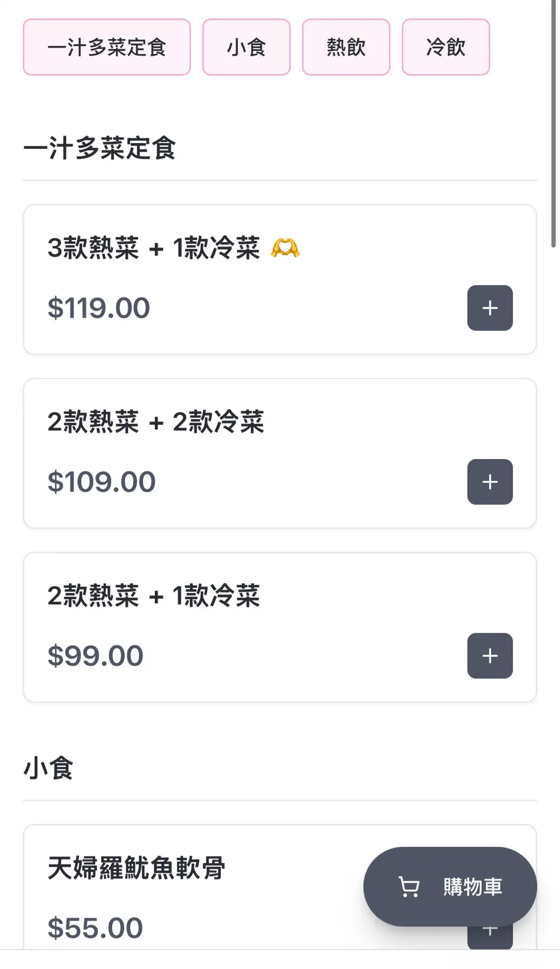The width and height of the screenshot is (560, 969).
Task: Click the $119.00 price
Action: tap(99, 308)
